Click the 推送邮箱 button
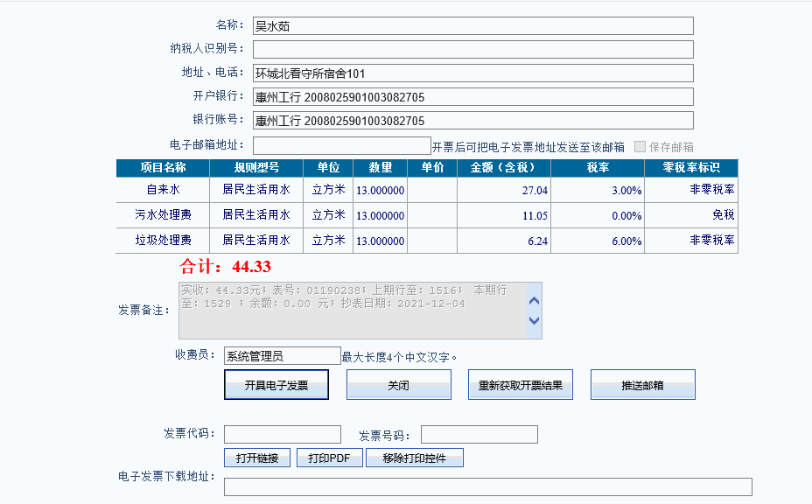 [x=642, y=385]
